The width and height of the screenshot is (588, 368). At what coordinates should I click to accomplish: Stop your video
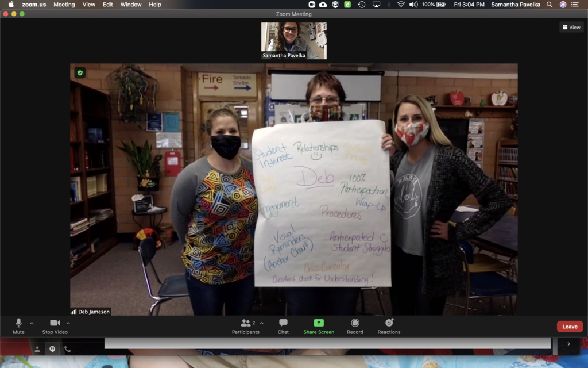54,326
